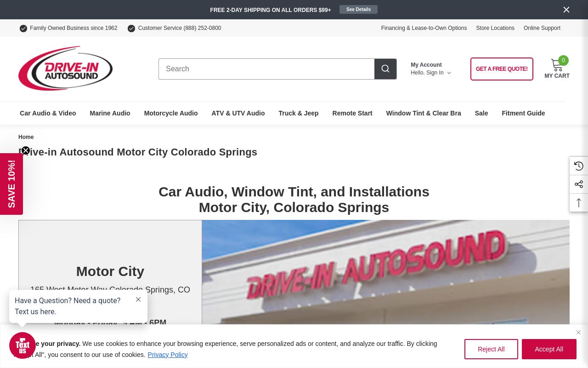Click the free 2-day shipping banner text
The height and width of the screenshot is (368, 588).
pyautogui.click(x=271, y=10)
